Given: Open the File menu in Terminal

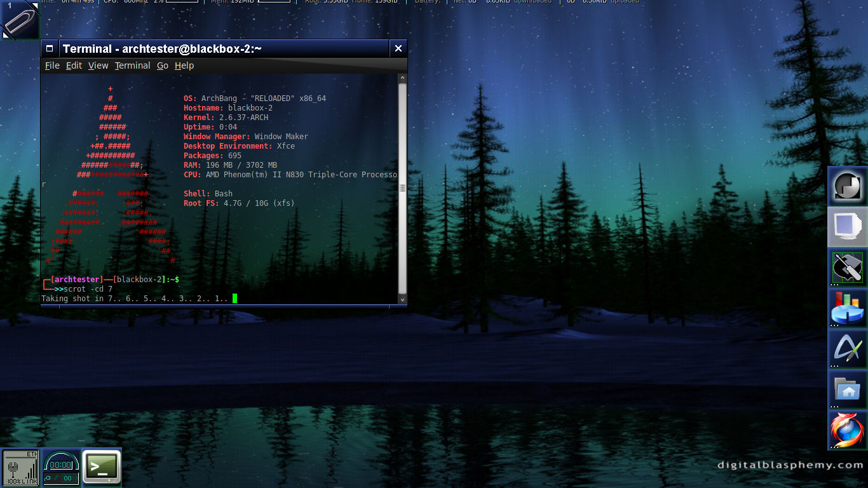Looking at the screenshot, I should click(x=52, y=65).
